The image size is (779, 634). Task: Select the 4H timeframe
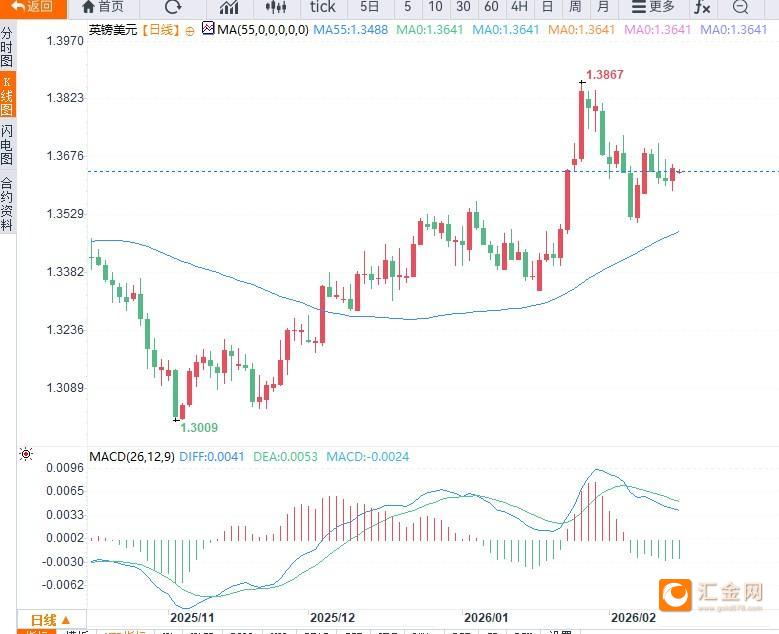[x=519, y=7]
